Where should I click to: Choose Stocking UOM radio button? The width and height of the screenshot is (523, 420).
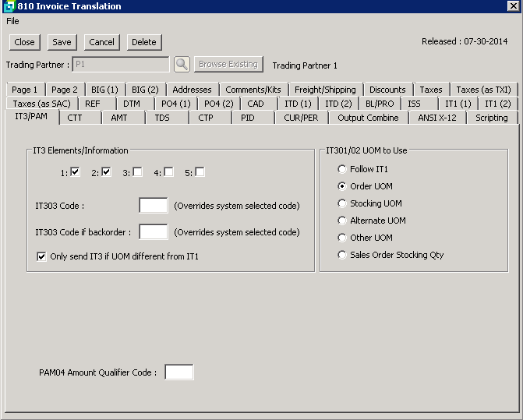click(x=342, y=203)
